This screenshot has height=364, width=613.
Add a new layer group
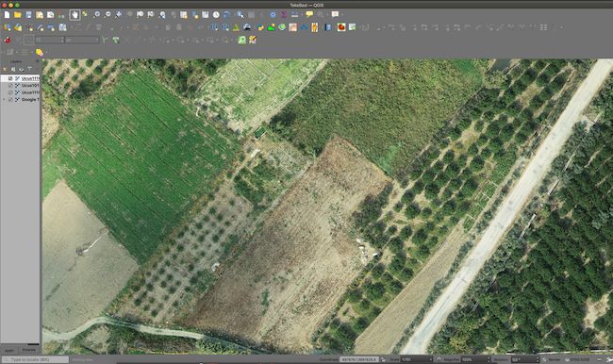click(x=13, y=69)
